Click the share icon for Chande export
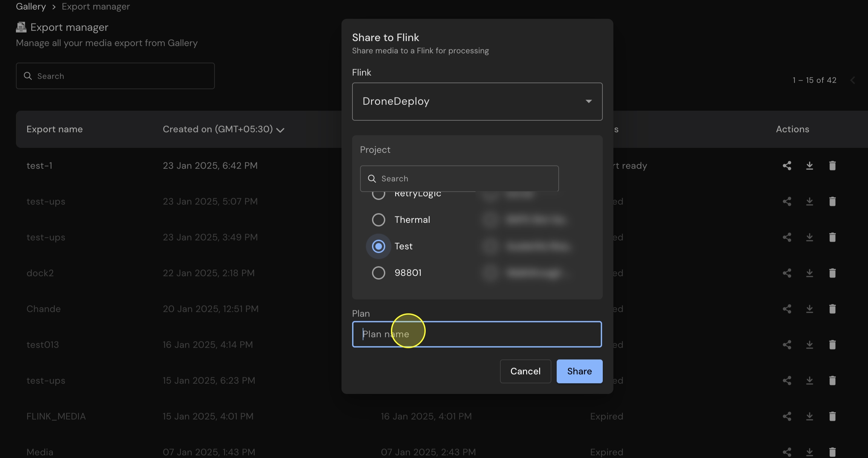 click(787, 309)
